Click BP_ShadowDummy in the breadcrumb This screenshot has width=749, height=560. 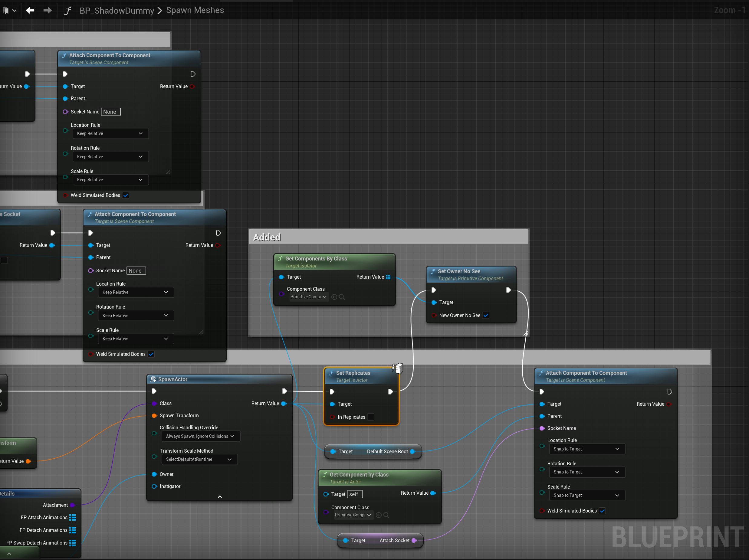coord(117,11)
